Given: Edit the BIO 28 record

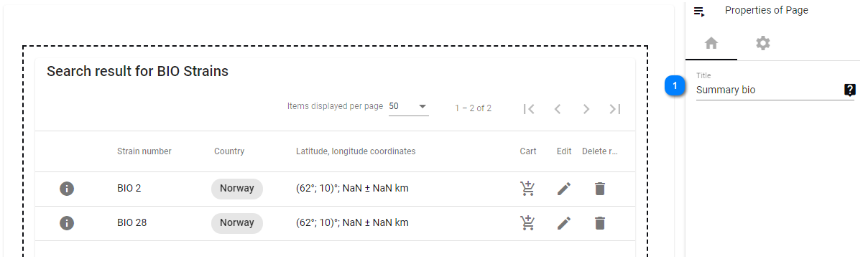Looking at the screenshot, I should (x=564, y=223).
